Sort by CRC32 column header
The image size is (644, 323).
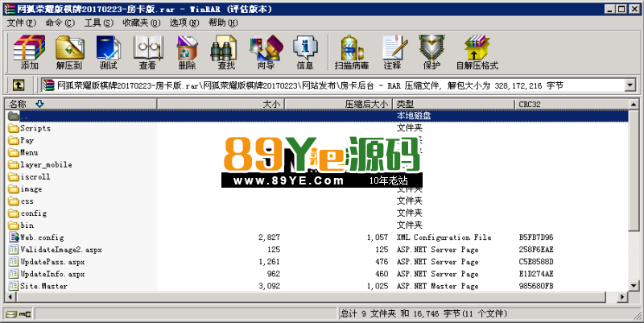[572, 104]
